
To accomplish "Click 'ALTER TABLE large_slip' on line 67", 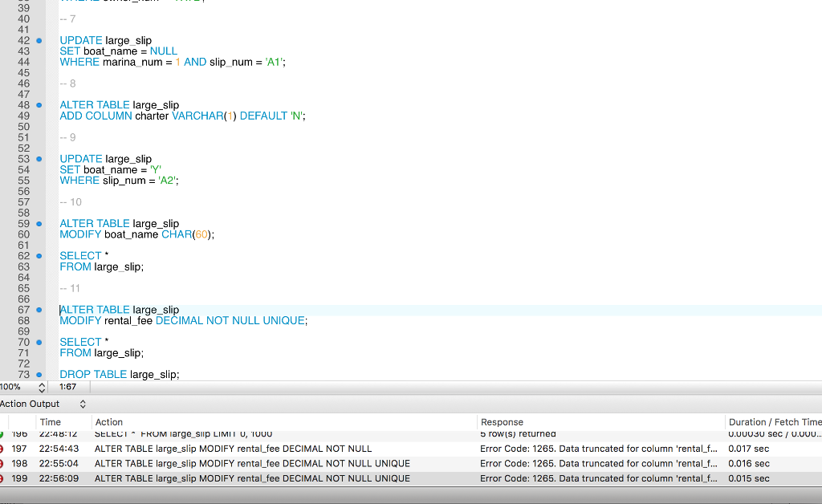I will point(120,310).
